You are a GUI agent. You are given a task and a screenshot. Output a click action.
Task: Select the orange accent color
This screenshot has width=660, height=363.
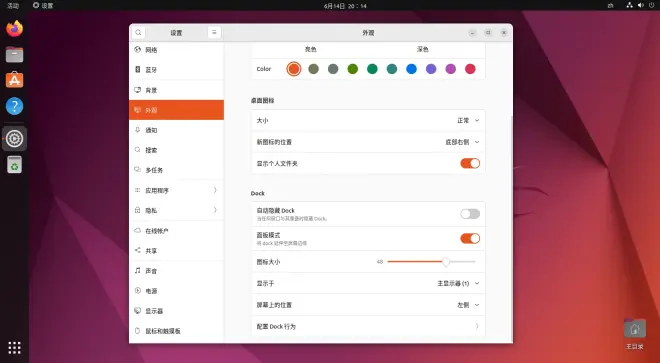tap(294, 69)
